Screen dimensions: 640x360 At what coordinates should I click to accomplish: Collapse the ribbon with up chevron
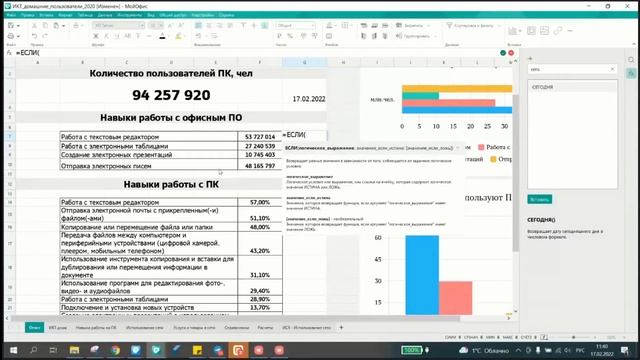click(x=634, y=44)
